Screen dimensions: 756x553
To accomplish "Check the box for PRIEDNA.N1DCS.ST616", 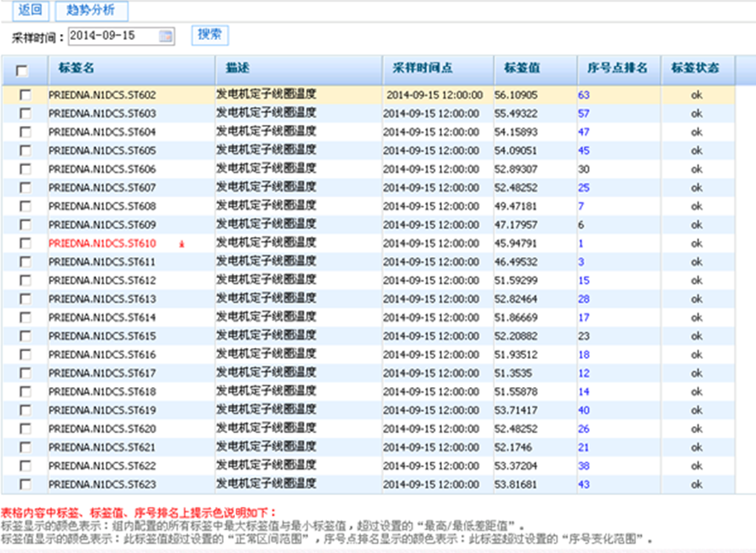I will point(25,355).
